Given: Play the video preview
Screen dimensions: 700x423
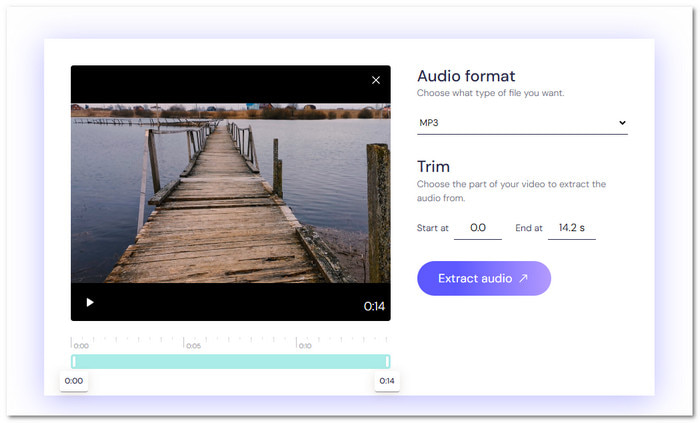Looking at the screenshot, I should 90,303.
